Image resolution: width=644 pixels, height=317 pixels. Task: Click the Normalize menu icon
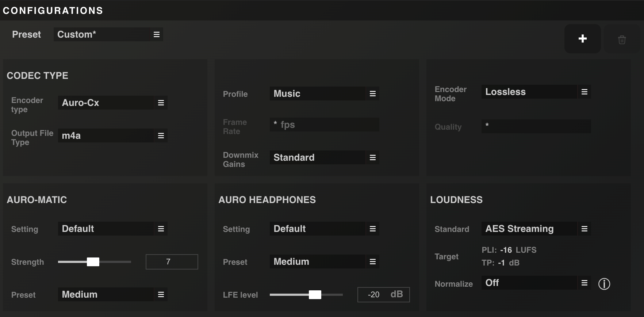tap(584, 283)
